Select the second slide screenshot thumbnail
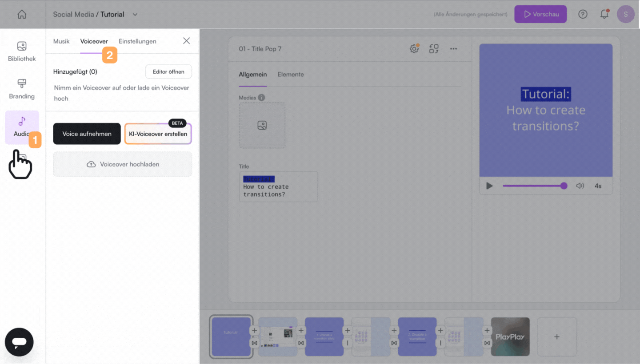640x364 pixels. point(277,336)
